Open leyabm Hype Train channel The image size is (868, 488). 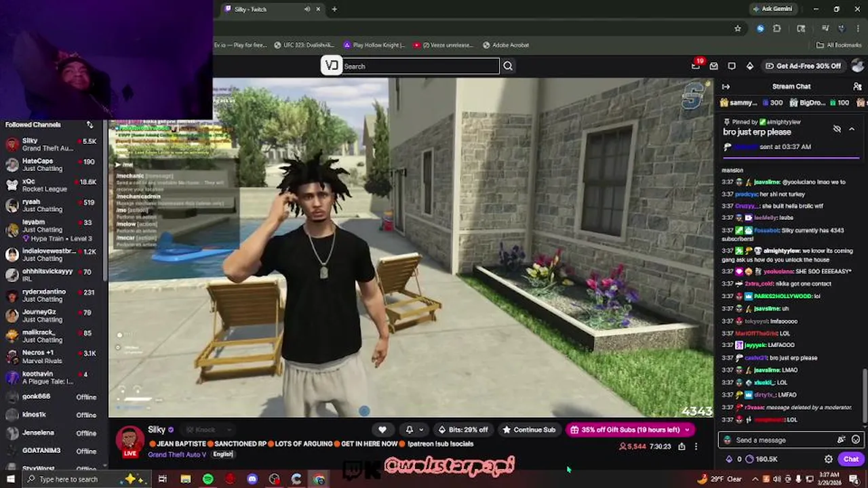(52, 230)
